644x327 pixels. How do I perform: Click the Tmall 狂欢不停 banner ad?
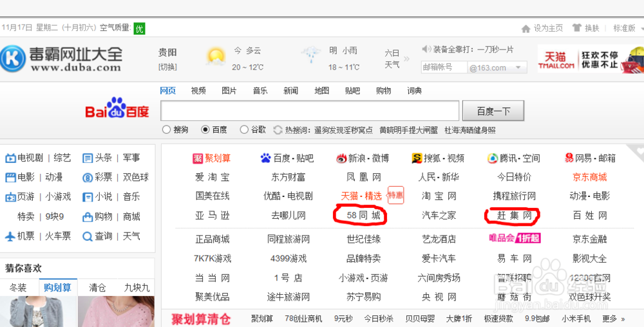point(591,59)
